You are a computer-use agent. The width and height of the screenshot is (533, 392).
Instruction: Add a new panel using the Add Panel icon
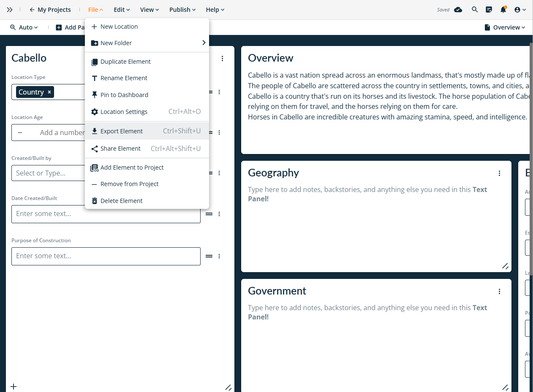click(59, 27)
